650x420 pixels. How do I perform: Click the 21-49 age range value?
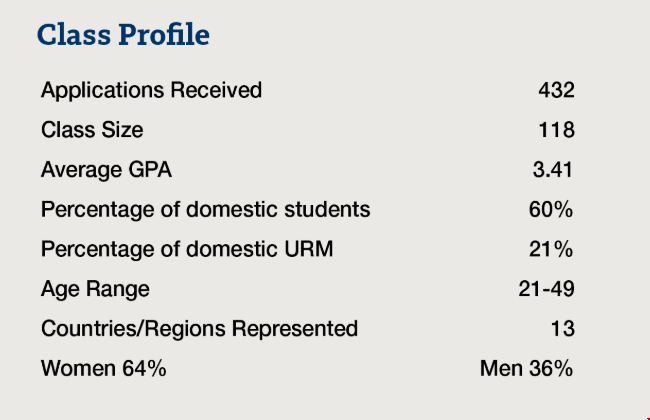pyautogui.click(x=546, y=289)
